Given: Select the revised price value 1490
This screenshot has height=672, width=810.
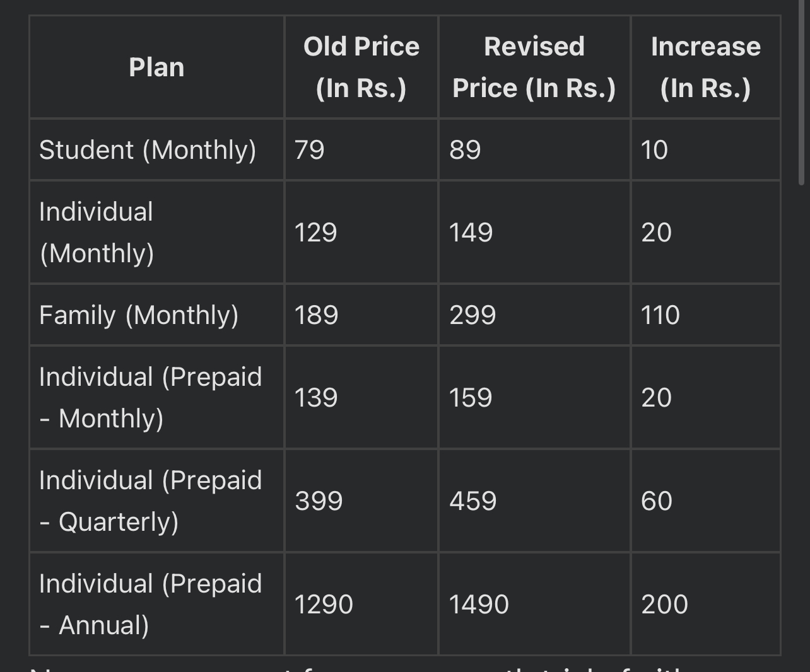Looking at the screenshot, I should coord(479,605).
